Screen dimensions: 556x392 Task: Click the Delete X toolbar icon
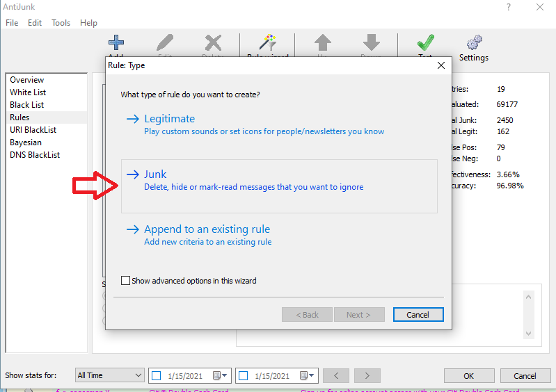[x=213, y=43]
